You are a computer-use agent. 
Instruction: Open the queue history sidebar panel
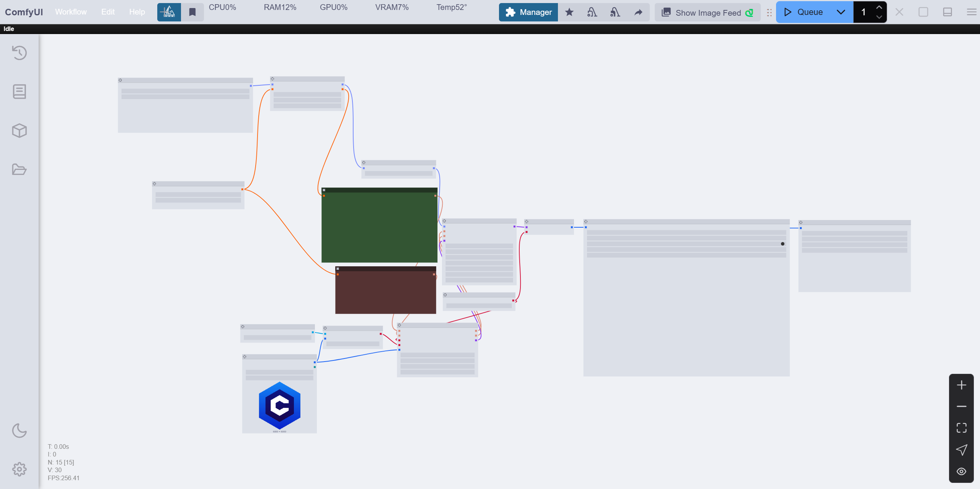coord(19,53)
